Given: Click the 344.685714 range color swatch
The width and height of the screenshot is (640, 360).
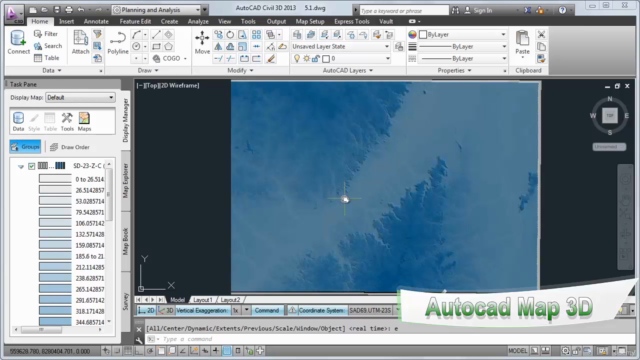Looking at the screenshot, I should (x=55, y=322).
